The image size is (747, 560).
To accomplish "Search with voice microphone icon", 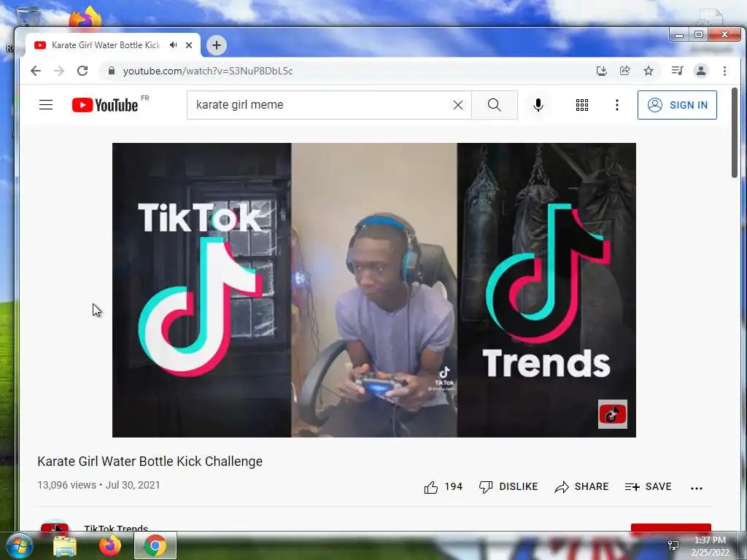I will [538, 105].
